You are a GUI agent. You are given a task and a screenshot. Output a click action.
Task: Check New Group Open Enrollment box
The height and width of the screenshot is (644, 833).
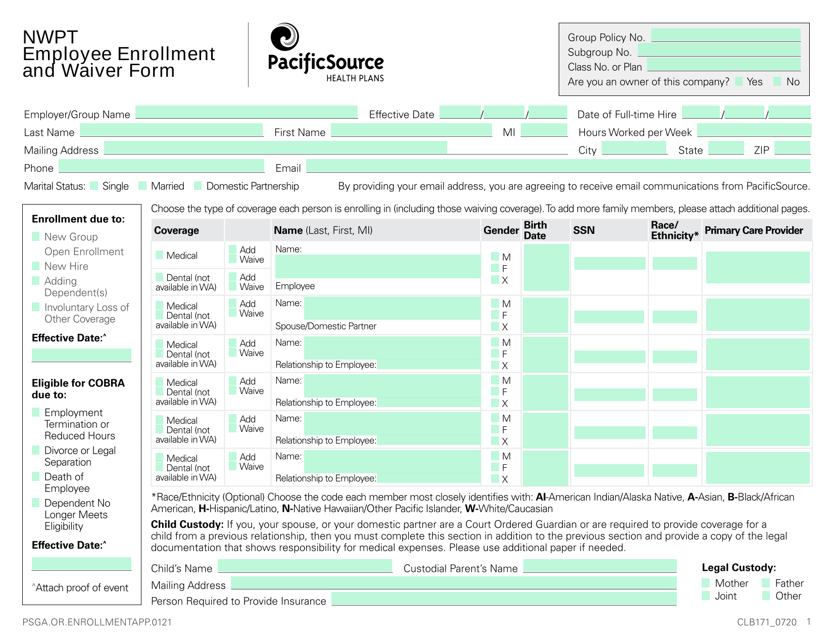click(x=36, y=236)
